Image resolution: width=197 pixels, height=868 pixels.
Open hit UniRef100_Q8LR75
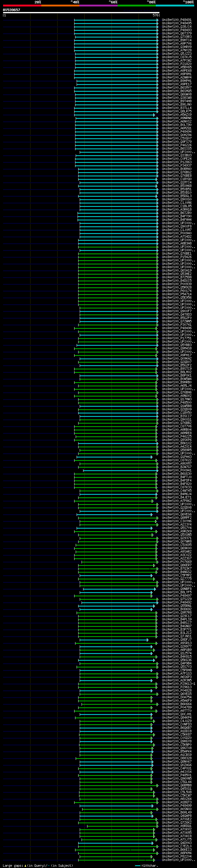(x=177, y=111)
